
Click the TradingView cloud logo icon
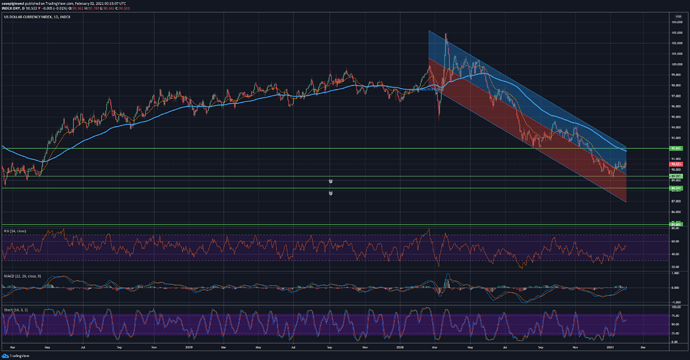[5, 356]
